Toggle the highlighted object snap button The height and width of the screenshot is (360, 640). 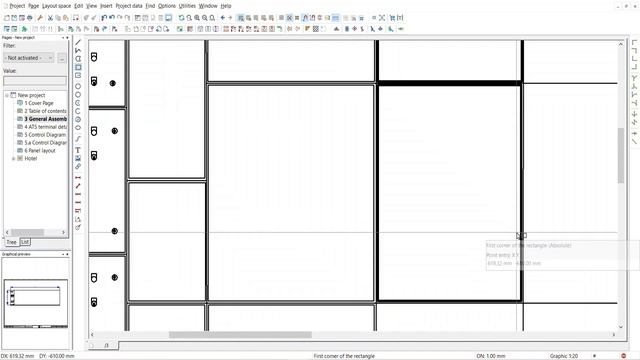coord(305,18)
